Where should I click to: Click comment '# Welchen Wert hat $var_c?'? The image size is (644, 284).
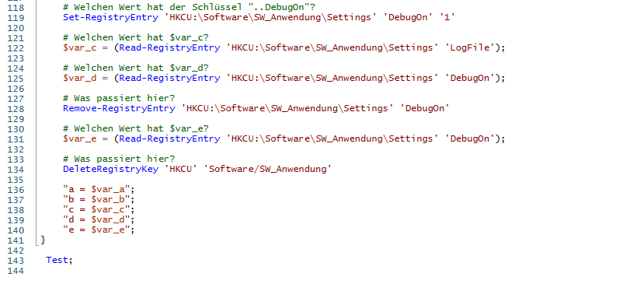tap(136, 38)
